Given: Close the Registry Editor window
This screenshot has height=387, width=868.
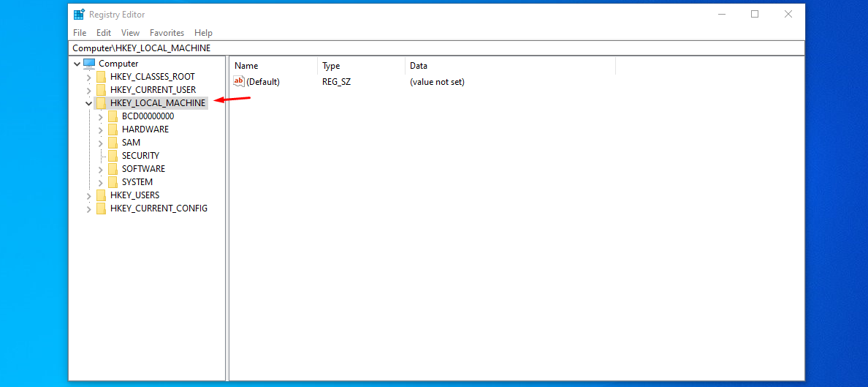Looking at the screenshot, I should [788, 15].
